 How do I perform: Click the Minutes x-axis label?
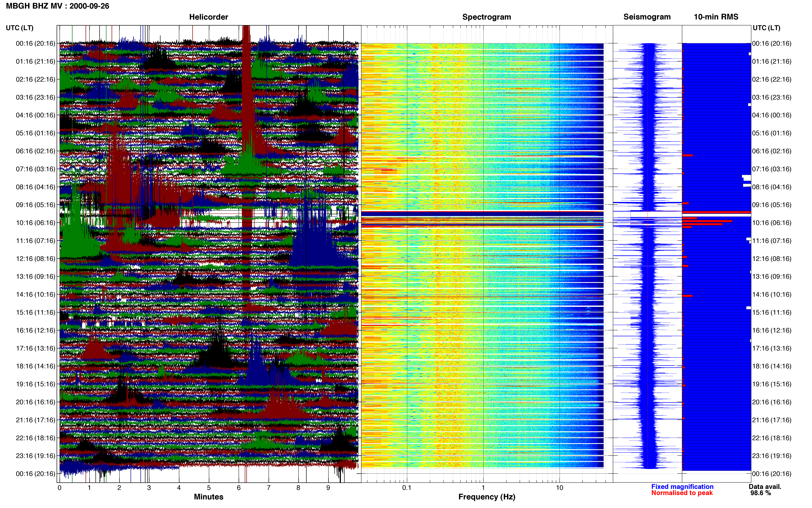tap(209, 497)
